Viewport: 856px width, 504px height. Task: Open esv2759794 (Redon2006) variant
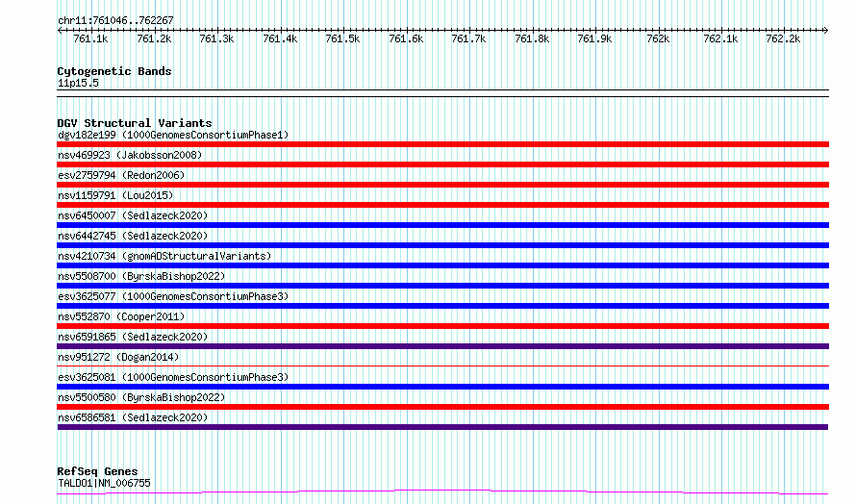coord(121,175)
